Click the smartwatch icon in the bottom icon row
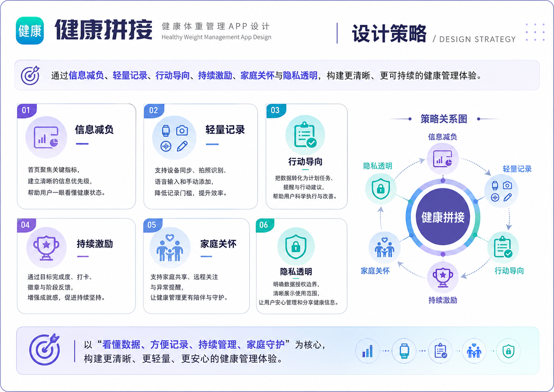 (x=404, y=351)
